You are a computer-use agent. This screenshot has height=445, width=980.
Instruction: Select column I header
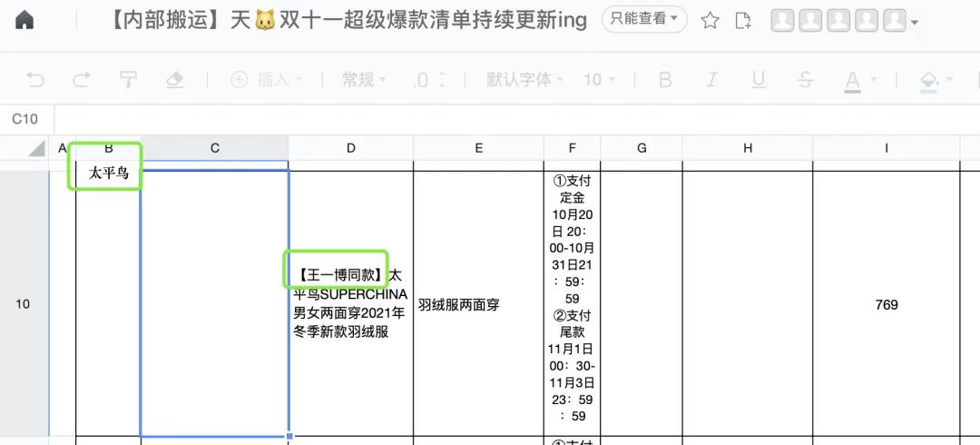pos(887,148)
